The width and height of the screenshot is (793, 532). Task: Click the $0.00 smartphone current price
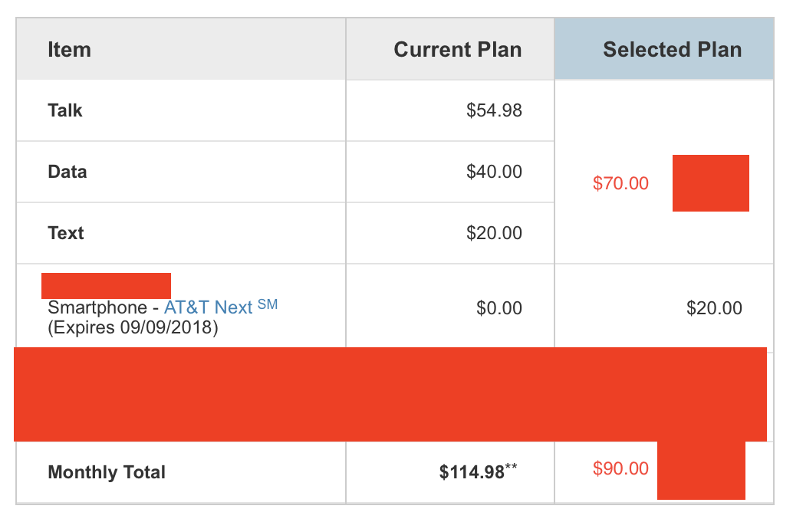point(499,309)
